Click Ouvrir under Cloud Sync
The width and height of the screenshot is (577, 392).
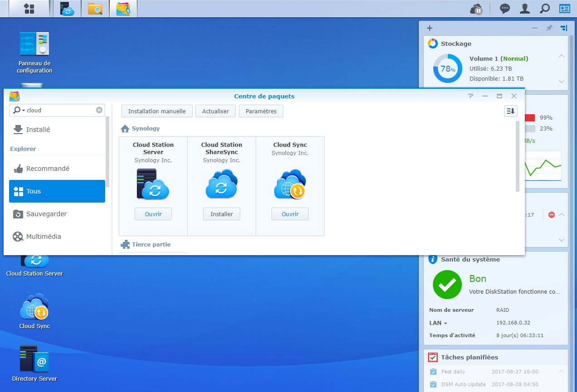(x=290, y=214)
